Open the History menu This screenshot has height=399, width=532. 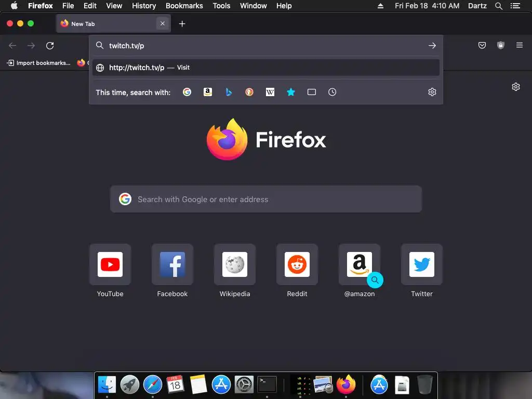(x=144, y=6)
